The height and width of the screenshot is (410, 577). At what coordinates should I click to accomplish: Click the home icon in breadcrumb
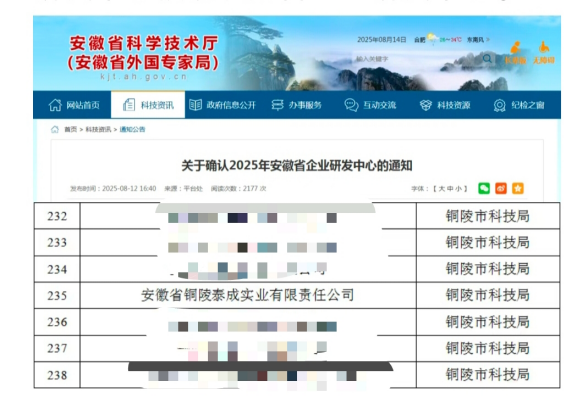(55, 129)
